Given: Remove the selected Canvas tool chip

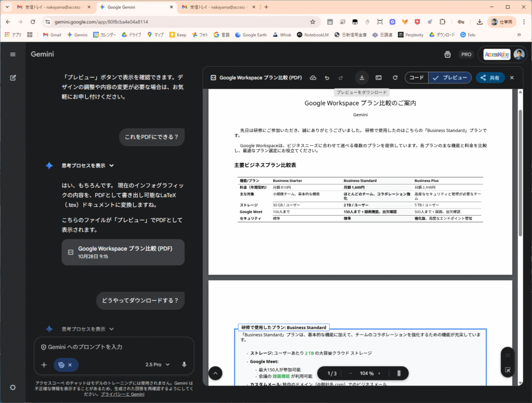Looking at the screenshot, I should [70, 365].
